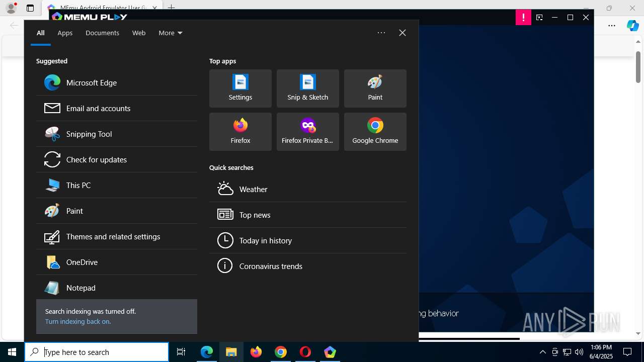Open Copilot in Edge window
This screenshot has height=362, width=644.
[x=632, y=26]
